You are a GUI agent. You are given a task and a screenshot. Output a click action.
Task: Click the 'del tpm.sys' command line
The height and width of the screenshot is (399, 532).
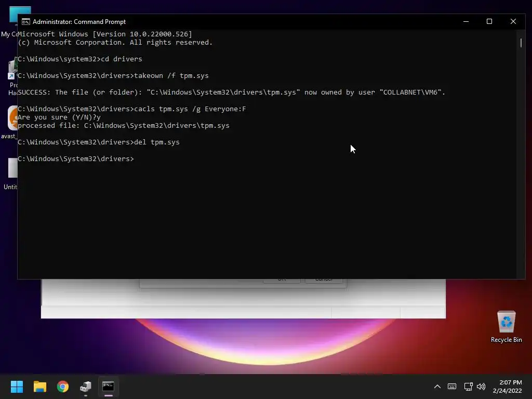point(99,142)
